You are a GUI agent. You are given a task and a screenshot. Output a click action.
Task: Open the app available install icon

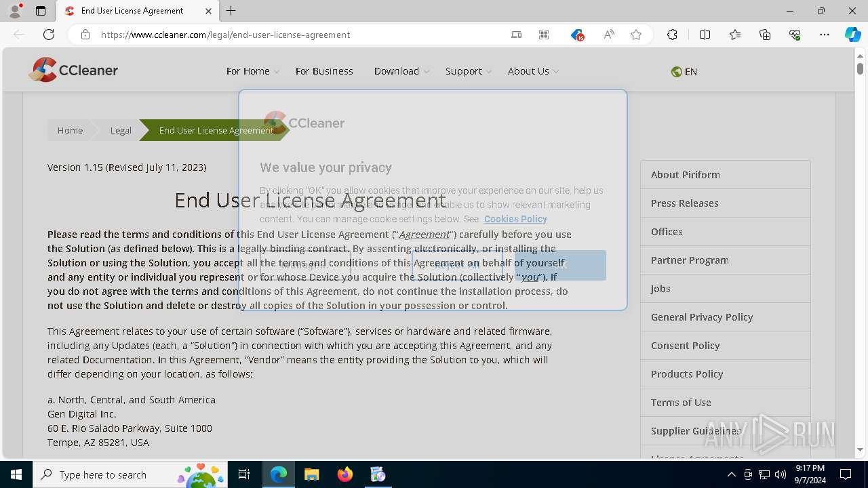(516, 35)
